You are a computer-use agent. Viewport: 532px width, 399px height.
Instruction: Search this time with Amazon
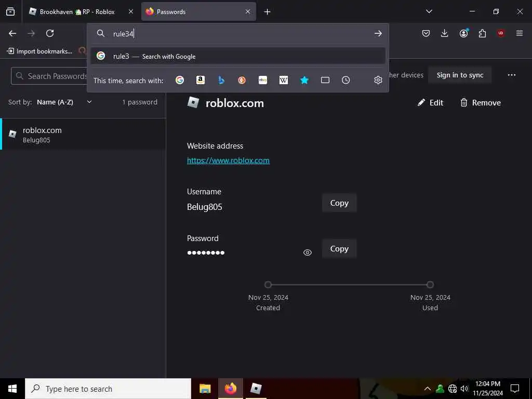(201, 80)
